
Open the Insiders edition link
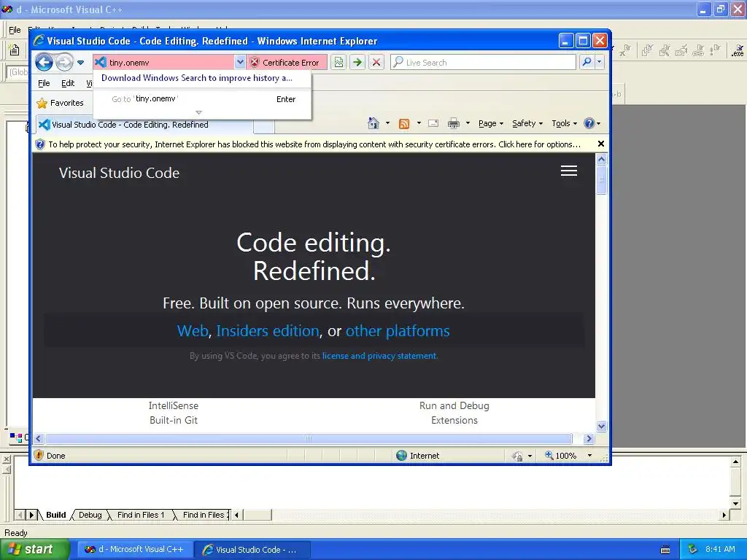[268, 331]
